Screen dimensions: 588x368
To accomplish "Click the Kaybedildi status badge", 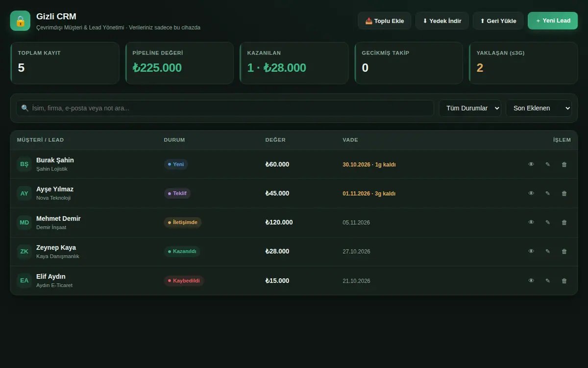I will coord(184,281).
